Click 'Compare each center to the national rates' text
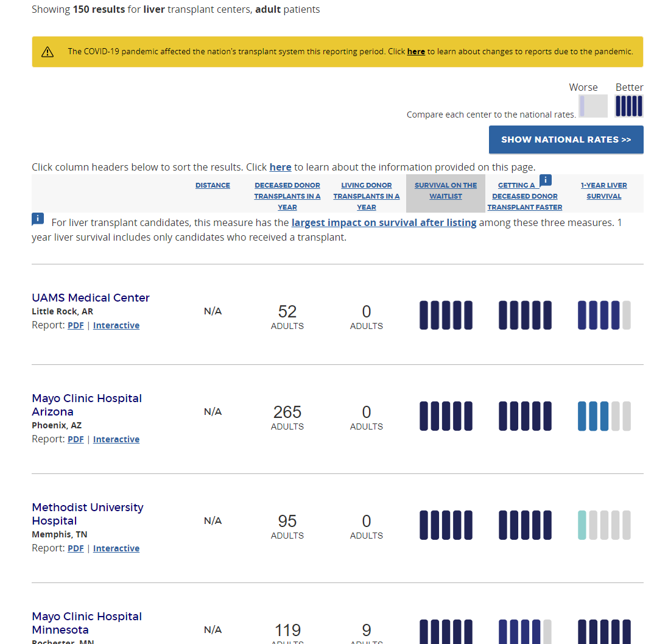Viewport: 654px width, 644px height. click(x=491, y=115)
